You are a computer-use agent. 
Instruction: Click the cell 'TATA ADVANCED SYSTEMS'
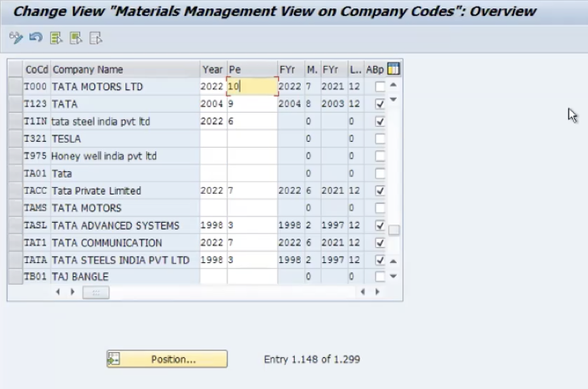point(125,225)
